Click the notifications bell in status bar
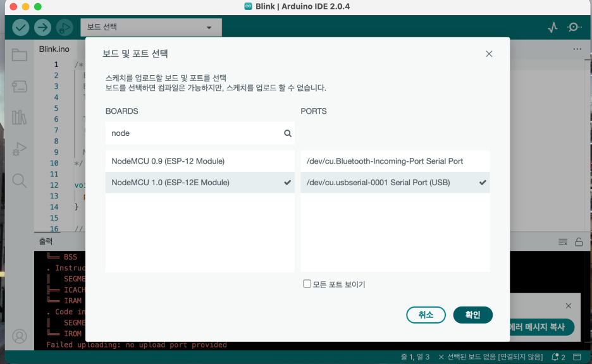The image size is (592, 364). pyautogui.click(x=558, y=357)
